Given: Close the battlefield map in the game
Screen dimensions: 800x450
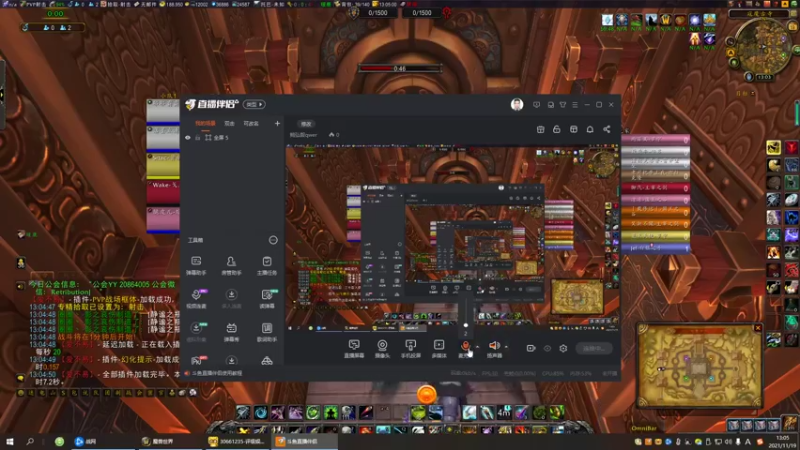Looking at the screenshot, I should (758, 328).
